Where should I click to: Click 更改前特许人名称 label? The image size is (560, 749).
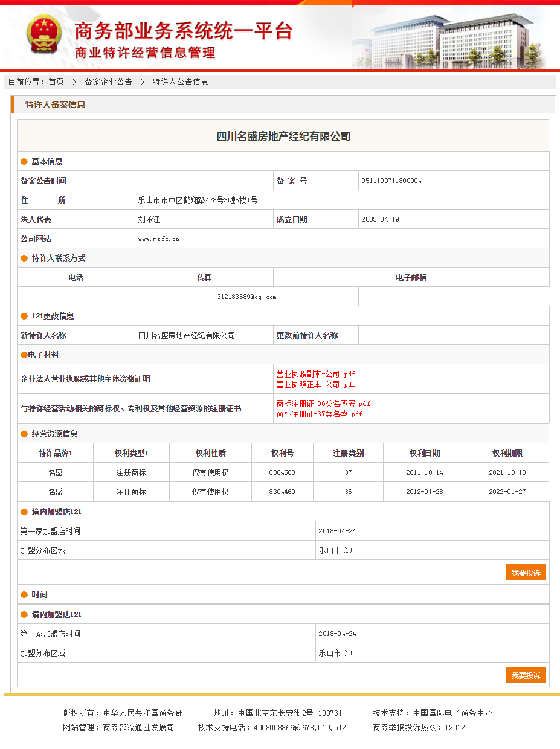(307, 335)
